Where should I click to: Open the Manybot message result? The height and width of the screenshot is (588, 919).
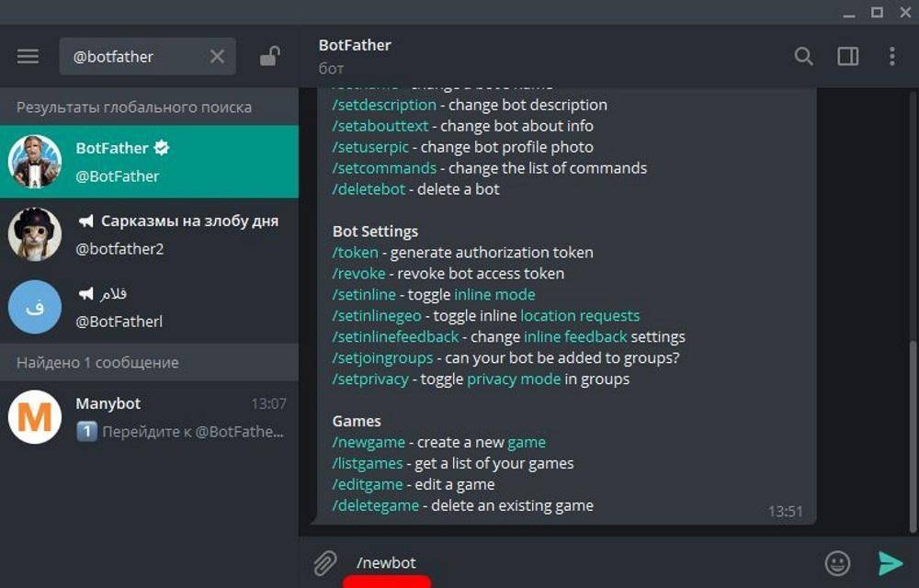tap(149, 417)
